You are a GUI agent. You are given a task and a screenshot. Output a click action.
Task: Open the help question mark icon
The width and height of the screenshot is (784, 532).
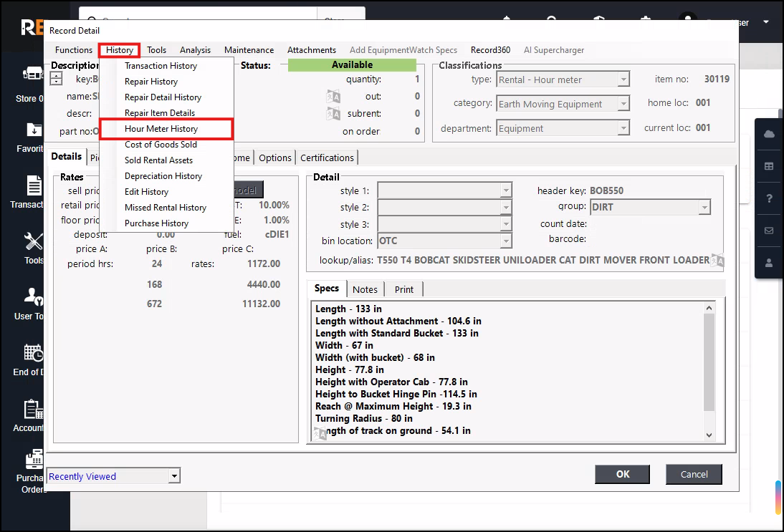(x=769, y=198)
